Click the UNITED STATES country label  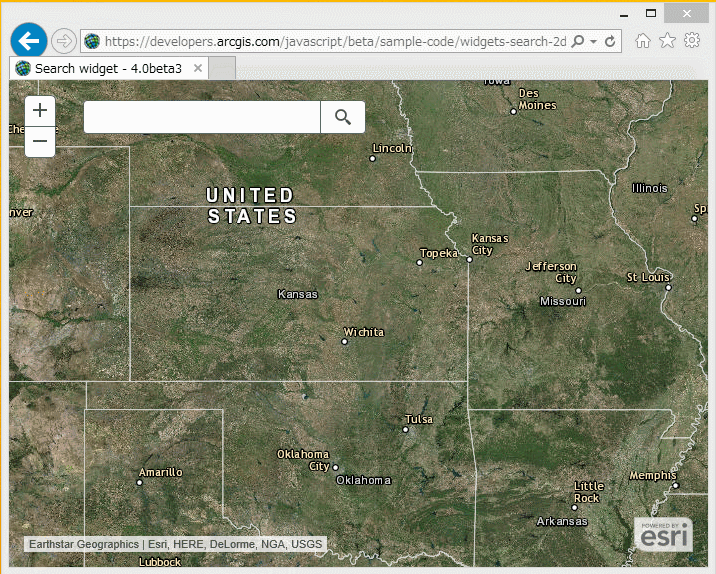tap(251, 206)
